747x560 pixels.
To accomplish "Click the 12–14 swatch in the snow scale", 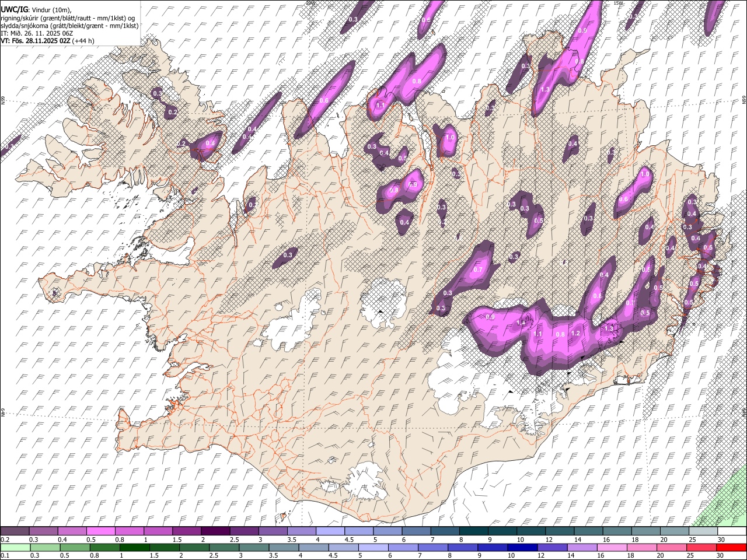I will point(560,531).
